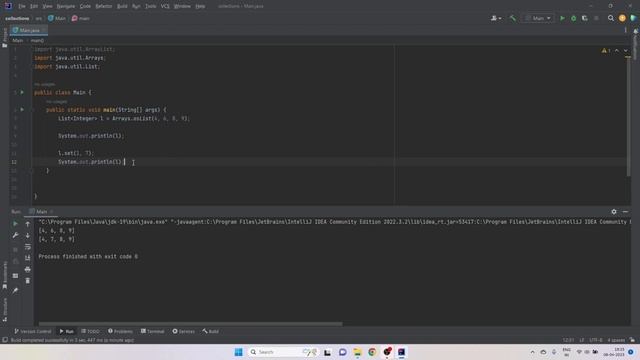Go to previous highlighted error arrow
This screenshot has height=360, width=640.
coord(617,51)
